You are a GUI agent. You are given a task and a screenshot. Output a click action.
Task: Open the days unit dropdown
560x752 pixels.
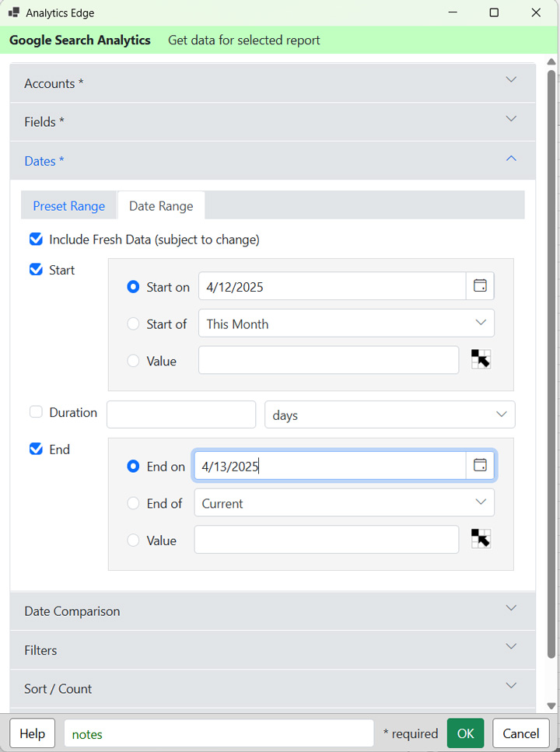[x=390, y=414]
